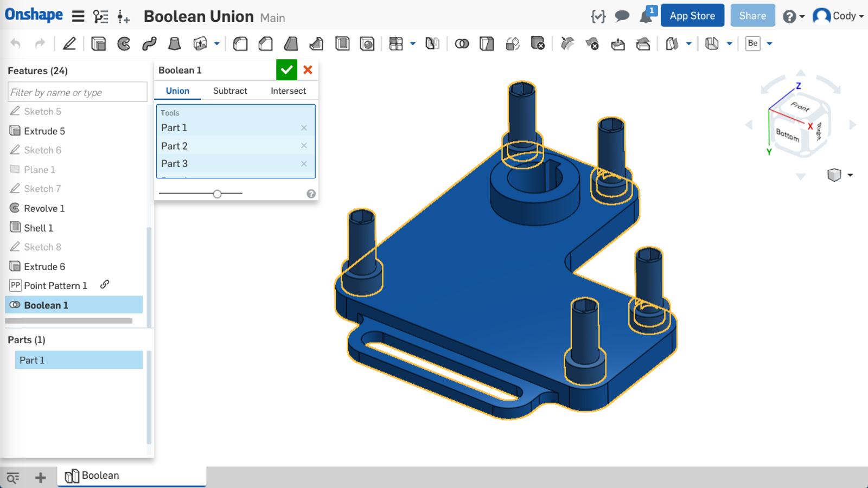Remove Part 1 from Tools list
Viewport: 868px width, 488px height.
coord(304,128)
